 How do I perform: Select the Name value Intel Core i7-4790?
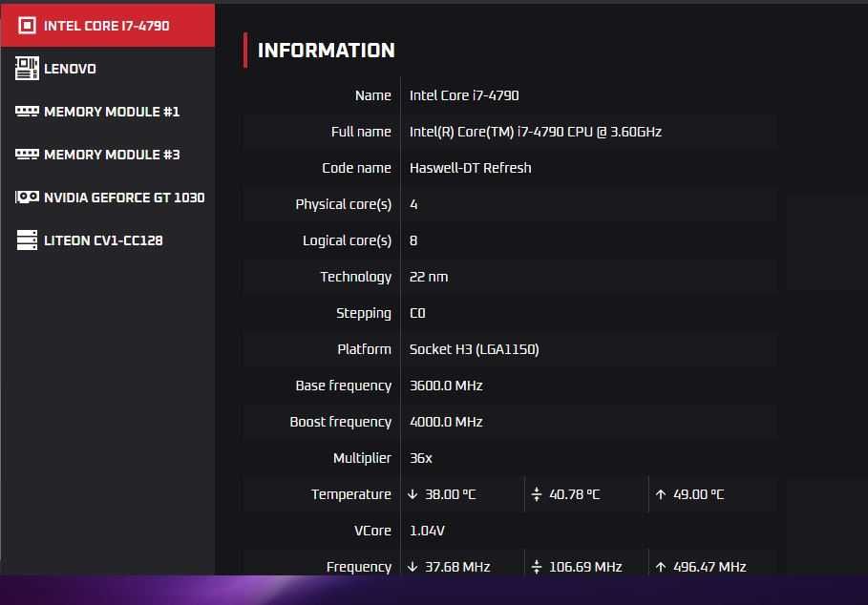click(x=464, y=95)
